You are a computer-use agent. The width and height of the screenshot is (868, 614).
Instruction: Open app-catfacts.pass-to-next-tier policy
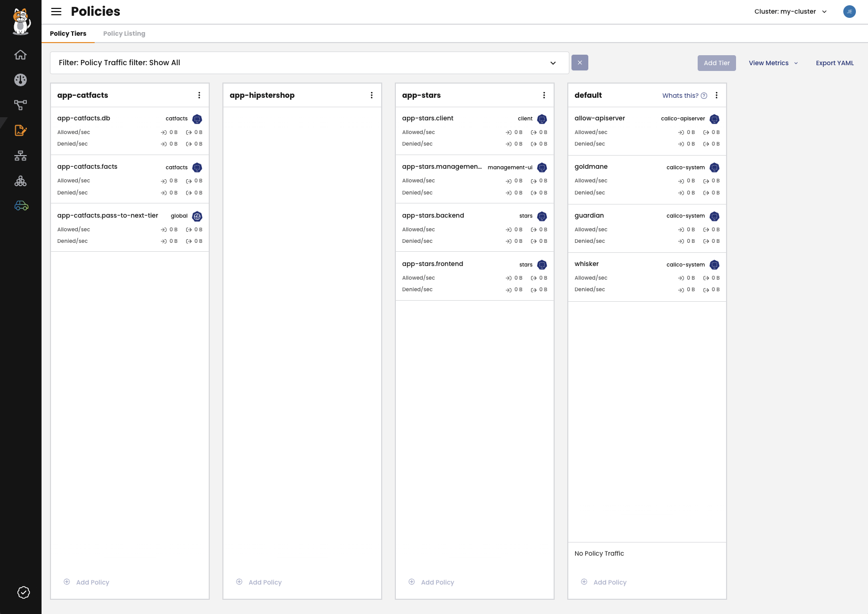coord(108,216)
